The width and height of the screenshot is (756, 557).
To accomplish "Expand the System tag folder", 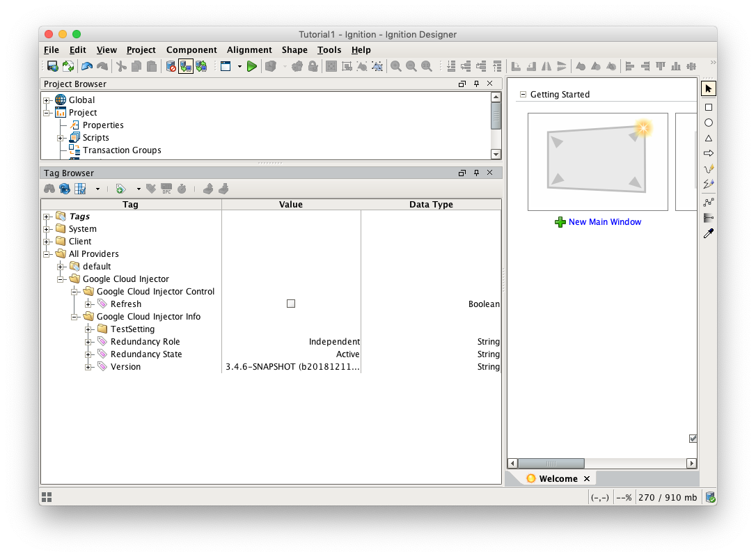I will pos(47,229).
